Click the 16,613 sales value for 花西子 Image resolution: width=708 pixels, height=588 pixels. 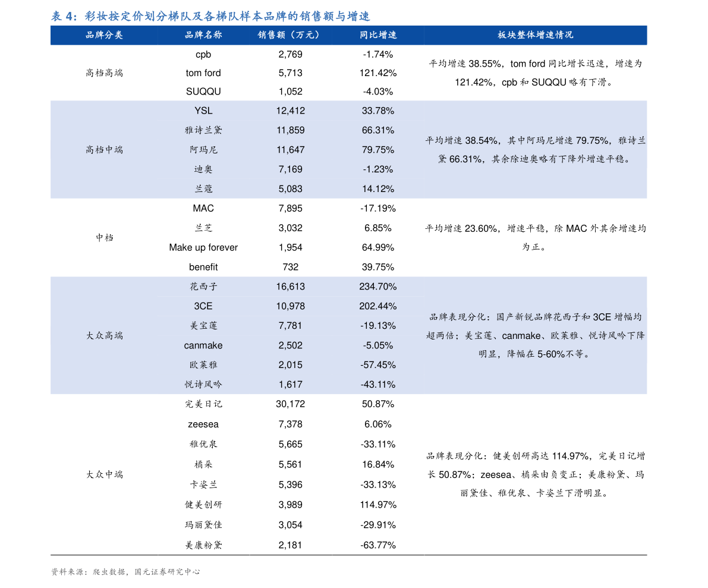(290, 287)
